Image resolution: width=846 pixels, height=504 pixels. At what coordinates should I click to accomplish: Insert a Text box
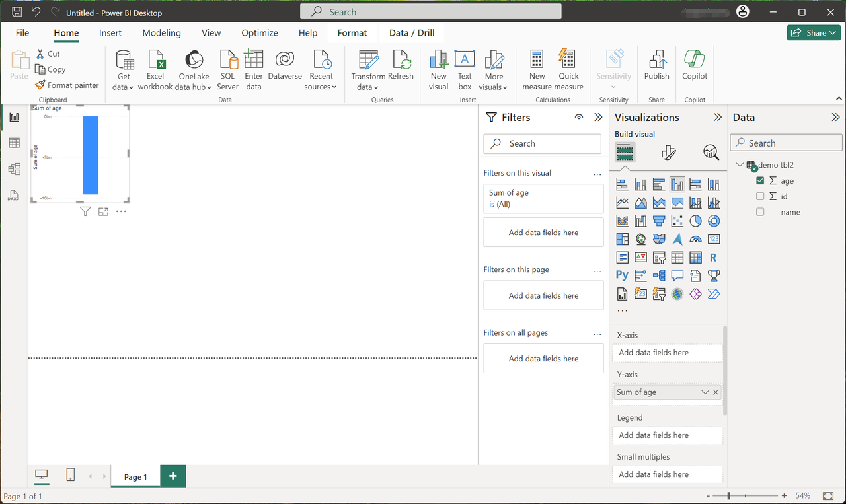(x=465, y=61)
